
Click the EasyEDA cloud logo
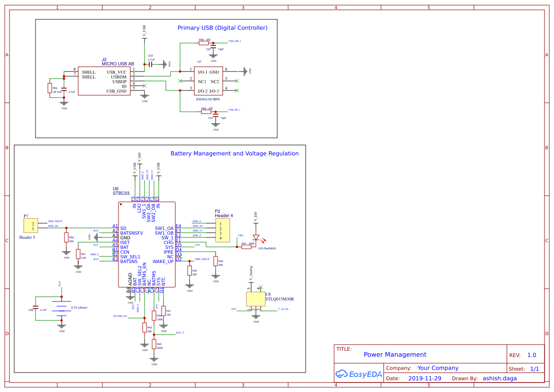pos(341,374)
